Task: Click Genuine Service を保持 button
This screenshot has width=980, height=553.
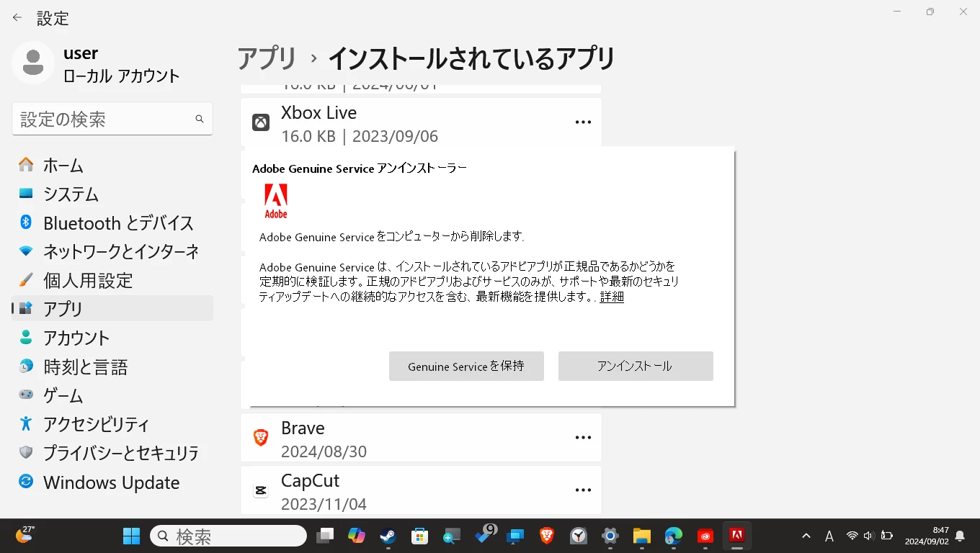Action: click(x=466, y=366)
